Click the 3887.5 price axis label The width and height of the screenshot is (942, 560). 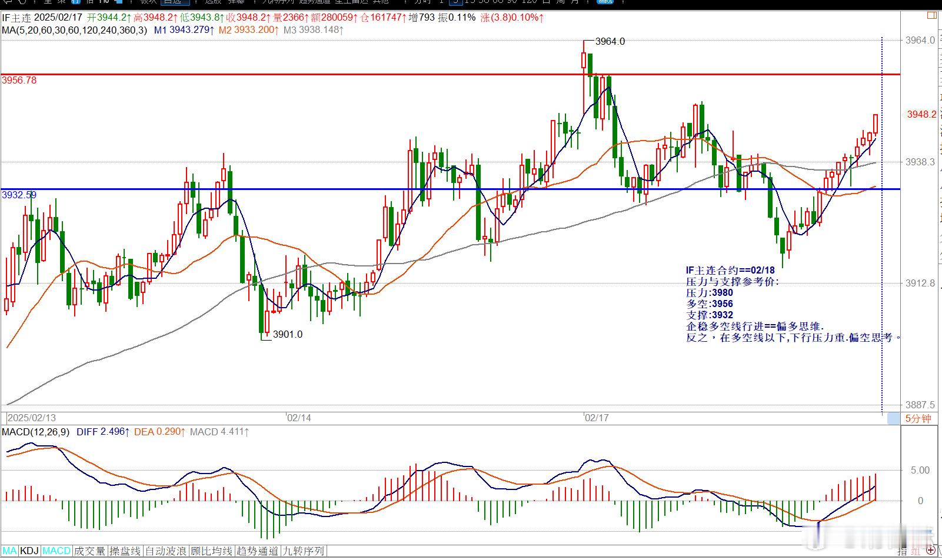point(921,405)
